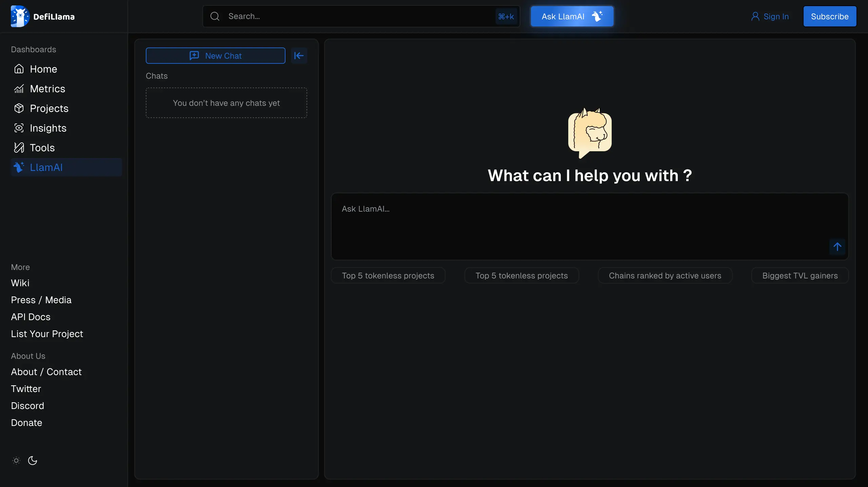Click the sparkle llama icon in Ask LlamaAI
This screenshot has width=868, height=487.
point(597,16)
